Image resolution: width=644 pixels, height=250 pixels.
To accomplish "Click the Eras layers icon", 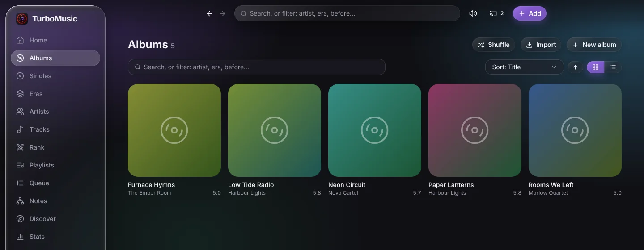I will point(20,94).
